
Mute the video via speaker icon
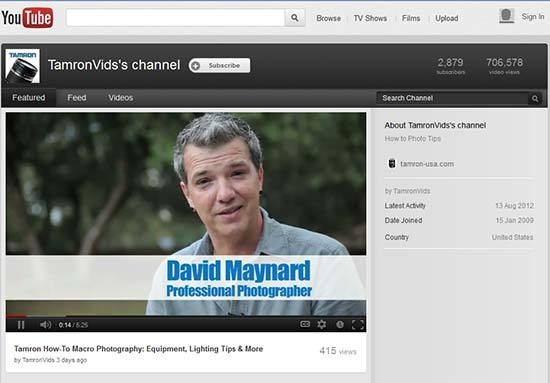pos(45,325)
